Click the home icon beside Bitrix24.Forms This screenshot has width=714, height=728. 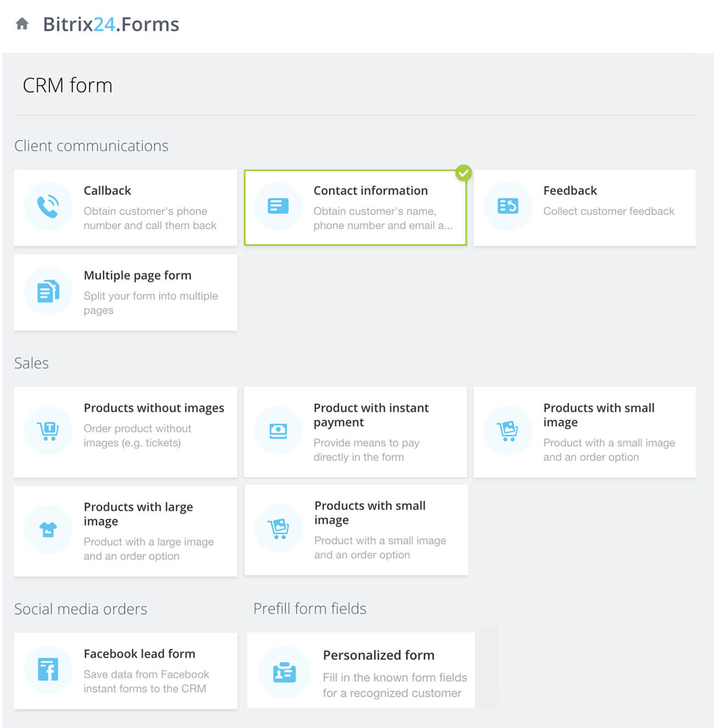[22, 24]
